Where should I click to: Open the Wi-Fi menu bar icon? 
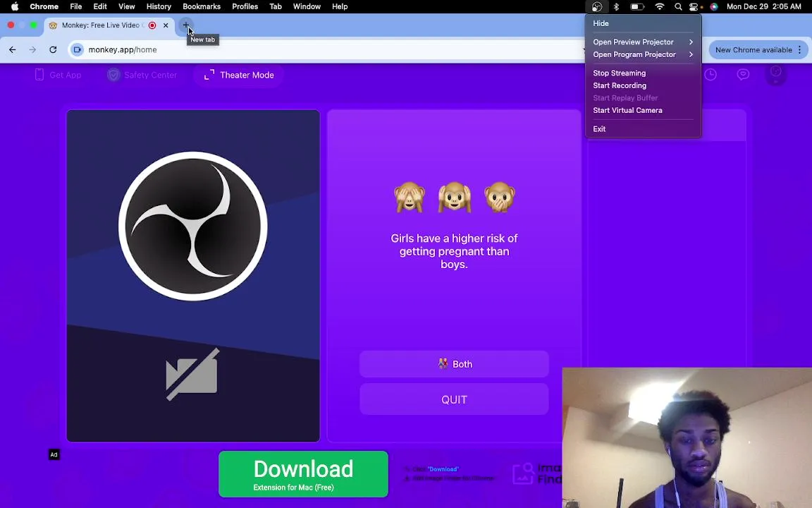coord(659,7)
